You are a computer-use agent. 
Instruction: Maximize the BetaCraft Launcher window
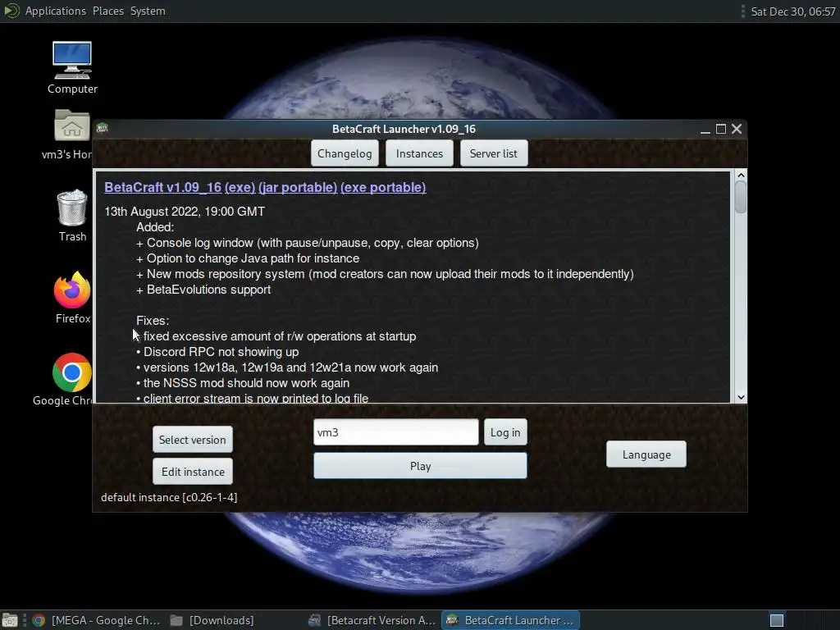point(721,129)
